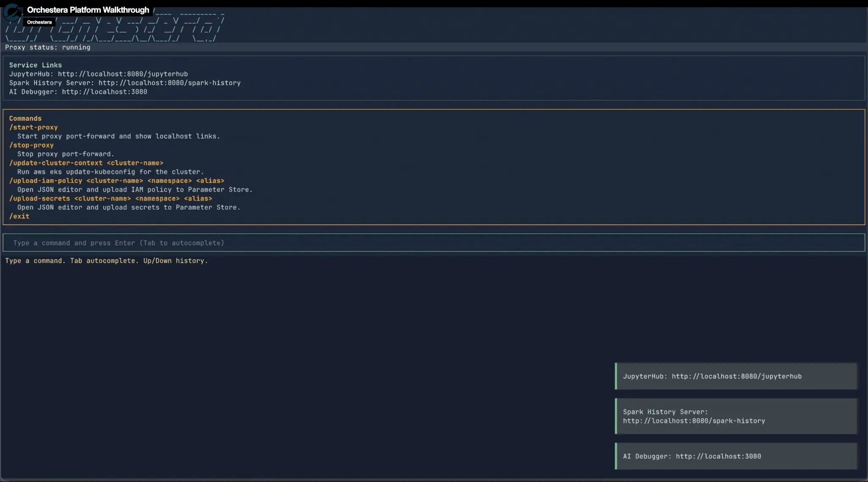
Task: Click 'Start proxy port-forward and show localhost links.' text
Action: click(x=119, y=136)
